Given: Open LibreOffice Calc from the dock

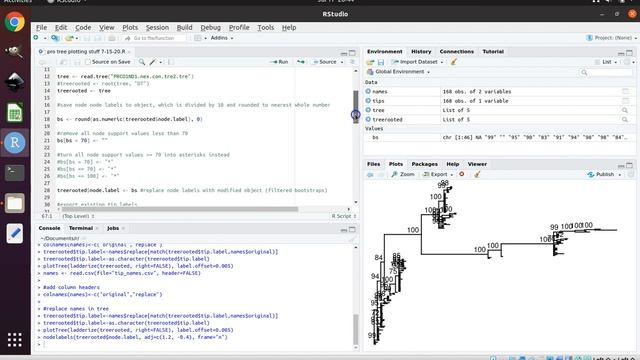Looking at the screenshot, I should coord(15,112).
